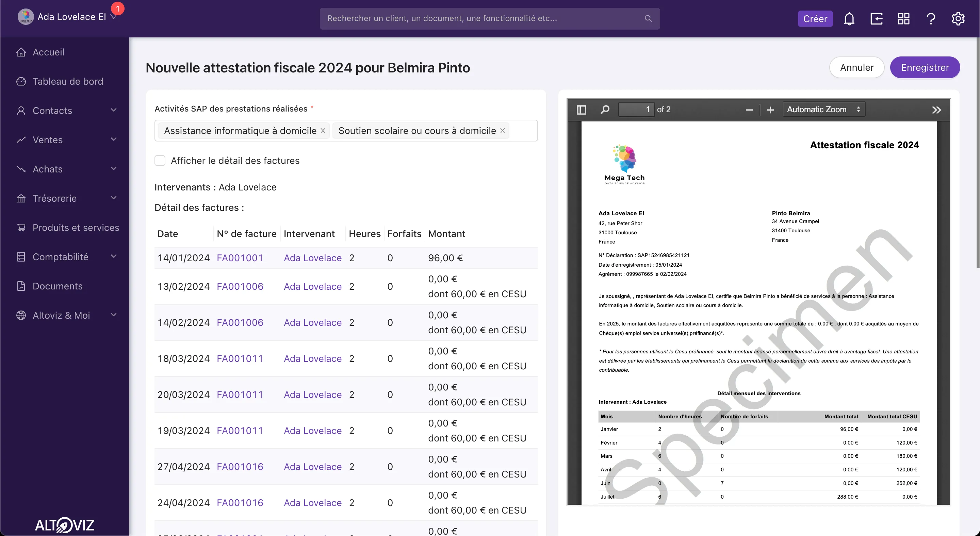Open Tableau de bord menu item

tap(68, 81)
